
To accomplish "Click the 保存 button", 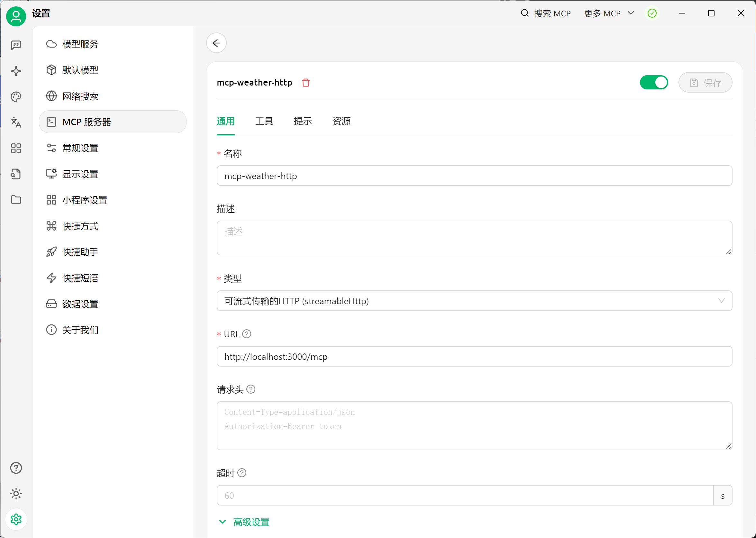I will click(x=705, y=83).
